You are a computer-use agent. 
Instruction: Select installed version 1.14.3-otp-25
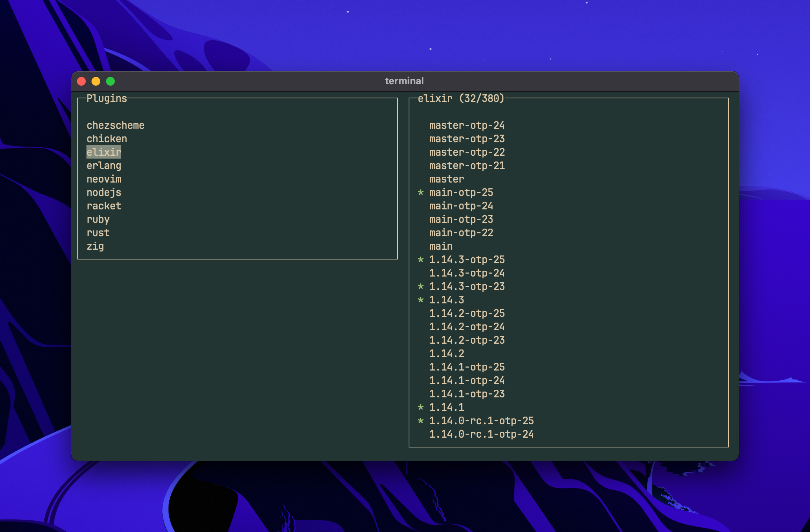tap(467, 260)
